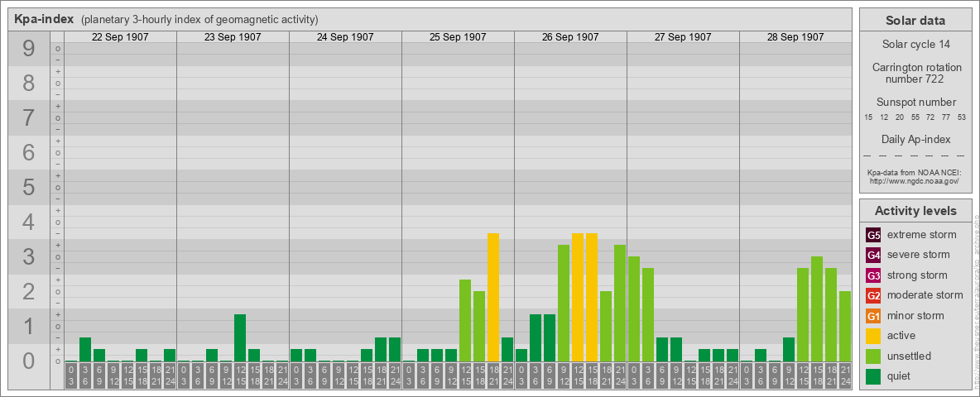Image resolution: width=980 pixels, height=397 pixels.
Task: Click the G2 moderate storm badge
Action: 874,295
